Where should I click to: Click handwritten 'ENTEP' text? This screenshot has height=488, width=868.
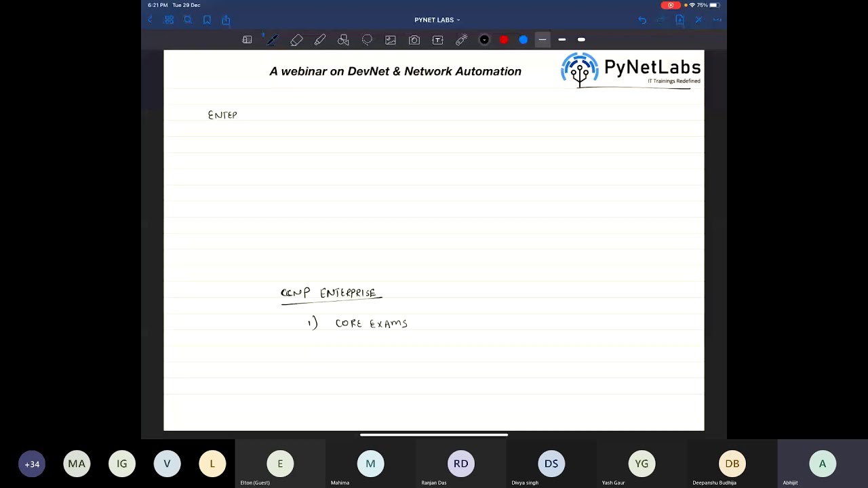point(222,115)
